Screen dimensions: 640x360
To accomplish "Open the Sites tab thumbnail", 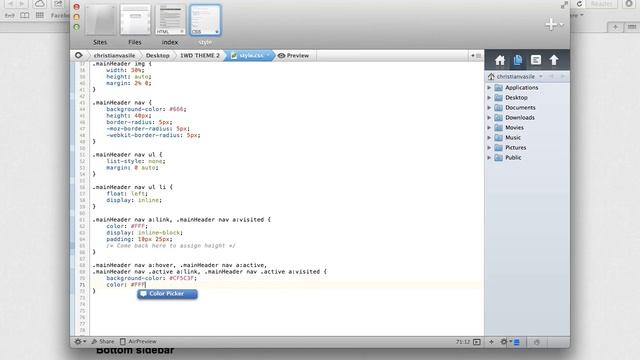I will (100, 20).
